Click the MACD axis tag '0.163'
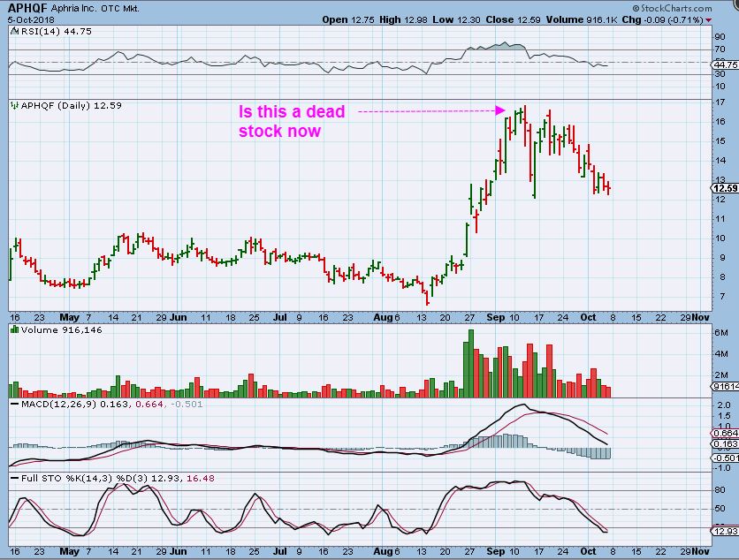Image resolution: width=739 pixels, height=560 pixels. click(x=725, y=443)
